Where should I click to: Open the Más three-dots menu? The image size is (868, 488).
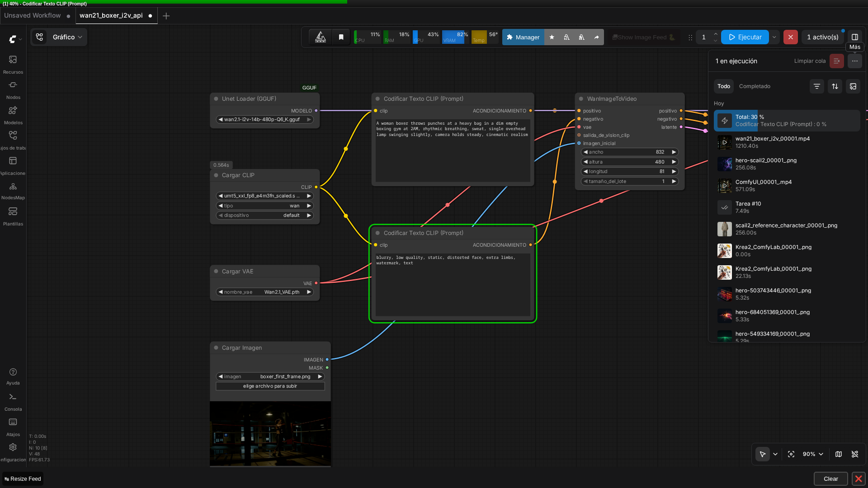pos(855,61)
